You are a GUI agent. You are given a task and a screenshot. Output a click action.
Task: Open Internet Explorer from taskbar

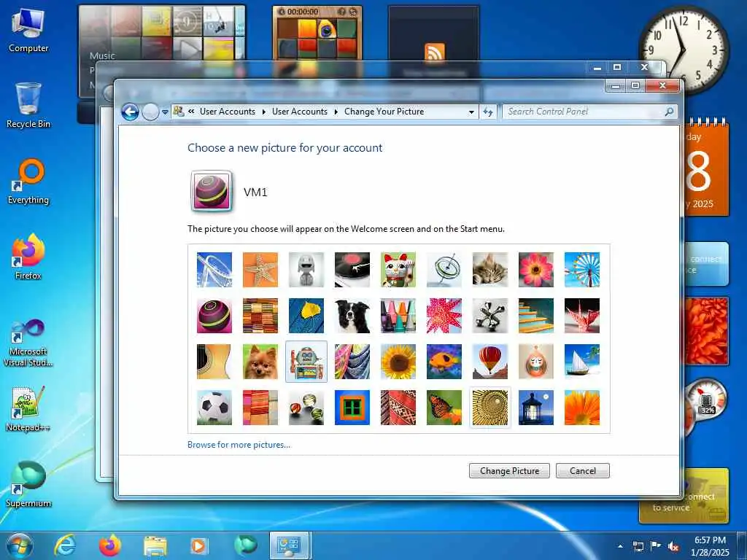[x=65, y=545]
